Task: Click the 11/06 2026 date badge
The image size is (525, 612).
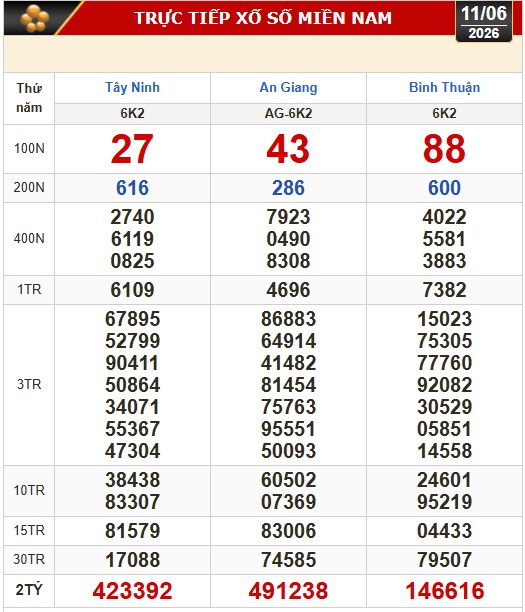Action: coord(484,21)
